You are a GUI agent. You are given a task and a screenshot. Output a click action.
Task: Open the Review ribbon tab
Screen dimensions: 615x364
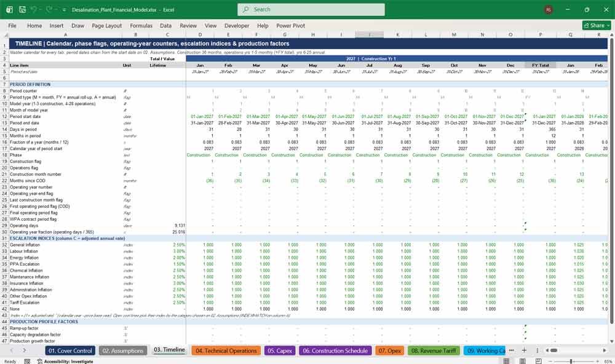tap(188, 25)
